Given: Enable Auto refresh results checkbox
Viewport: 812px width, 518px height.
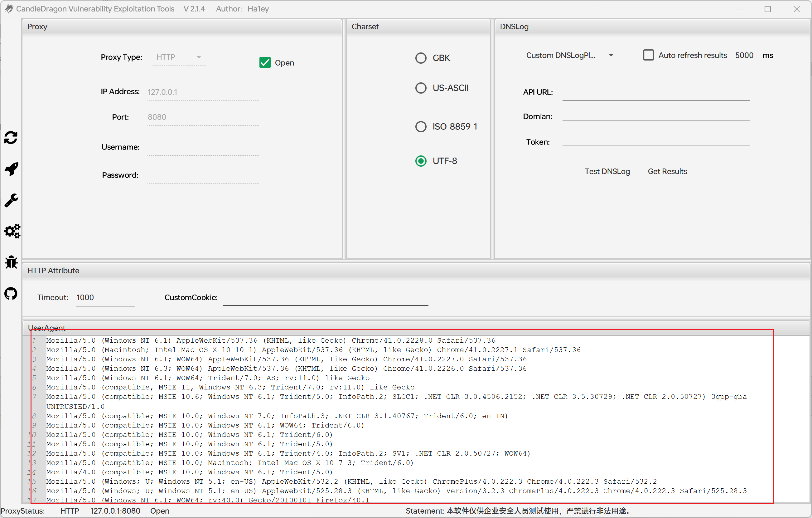Looking at the screenshot, I should 648,55.
